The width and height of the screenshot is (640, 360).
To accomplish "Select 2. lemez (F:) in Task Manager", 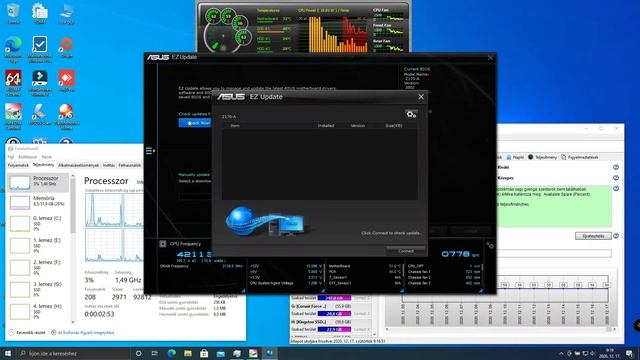I will tap(38, 267).
